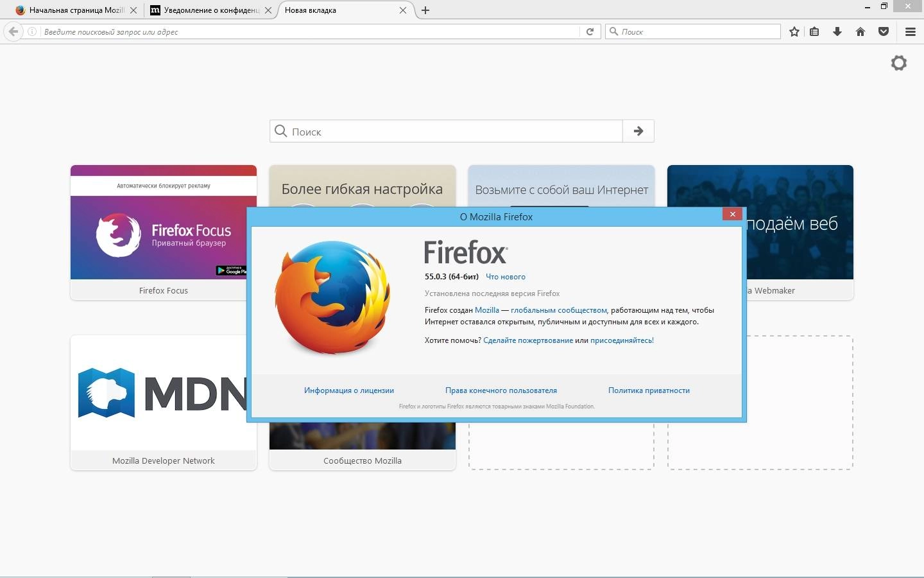Click 'Сделайте пожертвование' link
The image size is (924, 578).
point(528,340)
